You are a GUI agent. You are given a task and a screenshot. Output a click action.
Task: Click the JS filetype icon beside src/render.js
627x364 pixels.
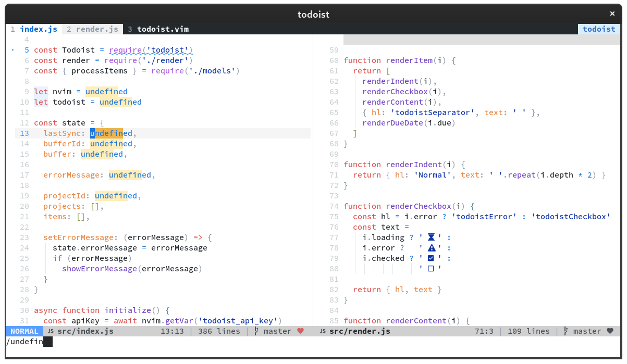click(323, 331)
